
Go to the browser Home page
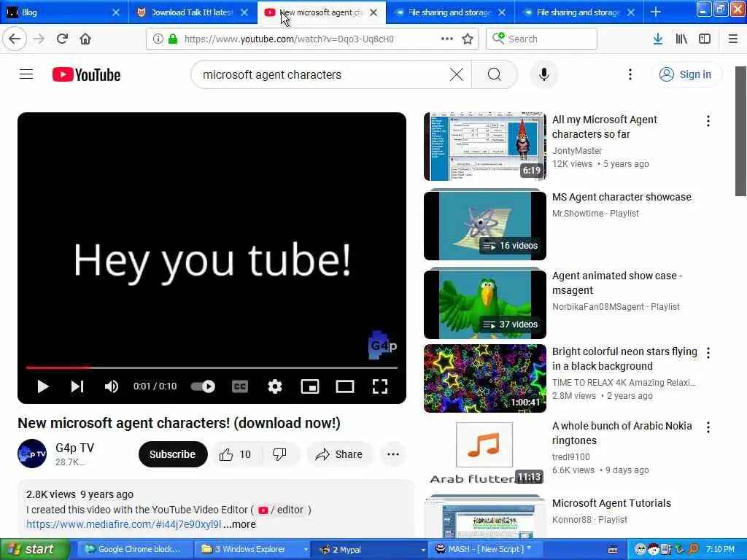pyautogui.click(x=85, y=39)
